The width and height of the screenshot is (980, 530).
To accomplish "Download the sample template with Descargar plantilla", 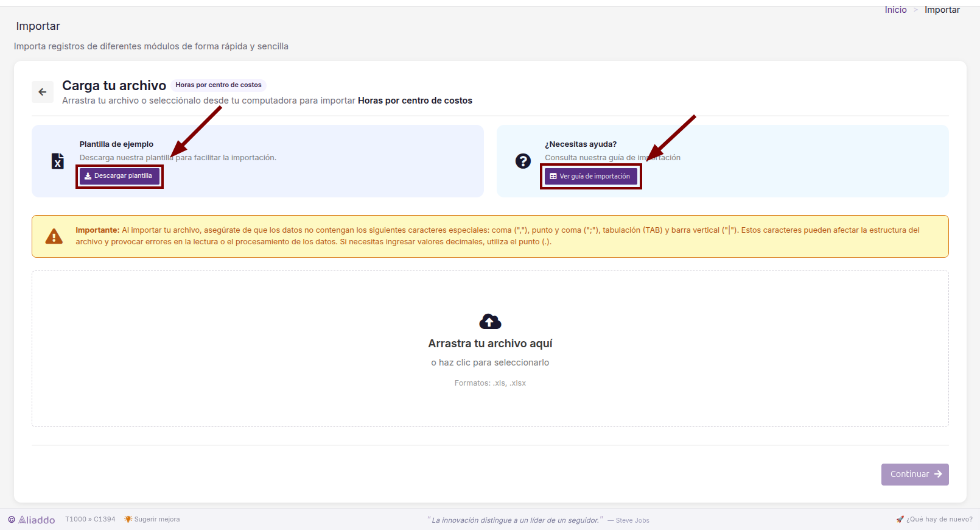I will pyautogui.click(x=119, y=176).
